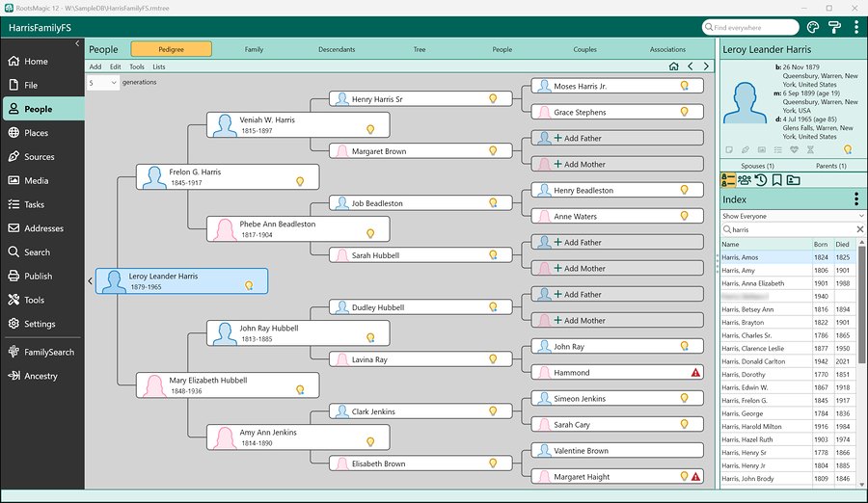Click the hint lightbulb on Frelon G. Harris
This screenshot has height=503, width=868.
[x=300, y=181]
